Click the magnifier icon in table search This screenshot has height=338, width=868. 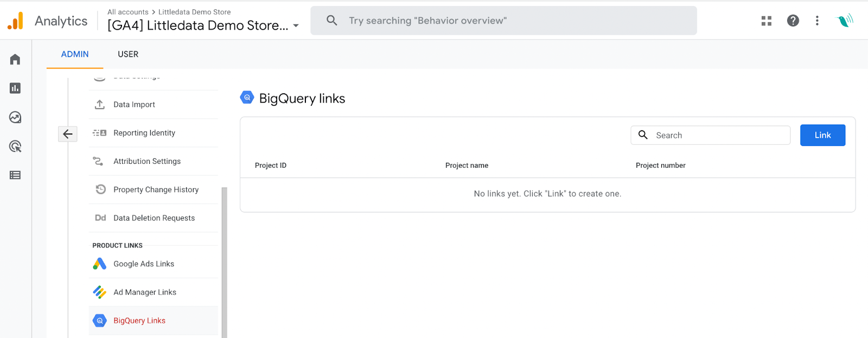coord(643,135)
